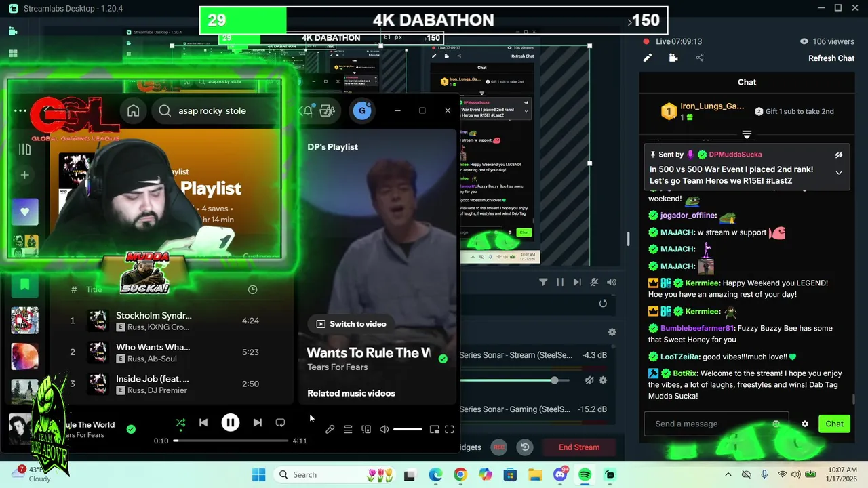Expand the pinned message chevron
This screenshot has height=488, width=868.
(839, 173)
